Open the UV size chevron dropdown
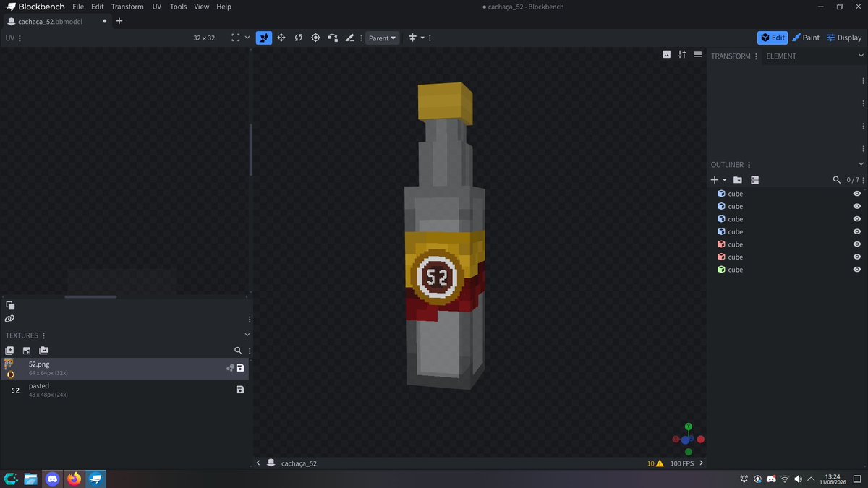The height and width of the screenshot is (488, 868). pos(247,38)
